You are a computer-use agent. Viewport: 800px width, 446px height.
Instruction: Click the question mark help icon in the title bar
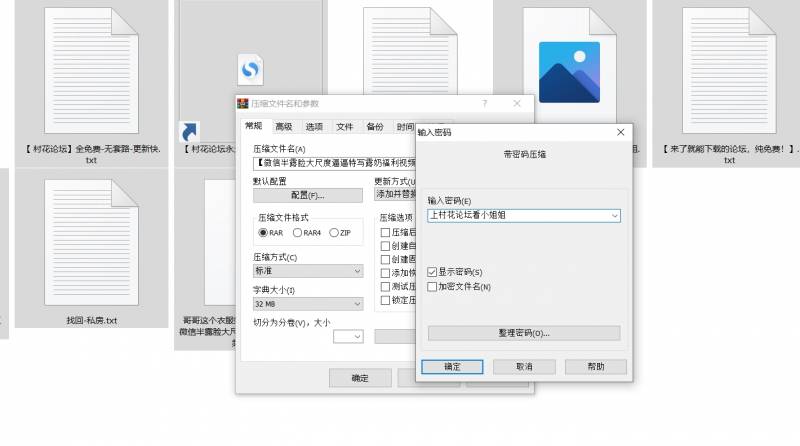[x=485, y=103]
